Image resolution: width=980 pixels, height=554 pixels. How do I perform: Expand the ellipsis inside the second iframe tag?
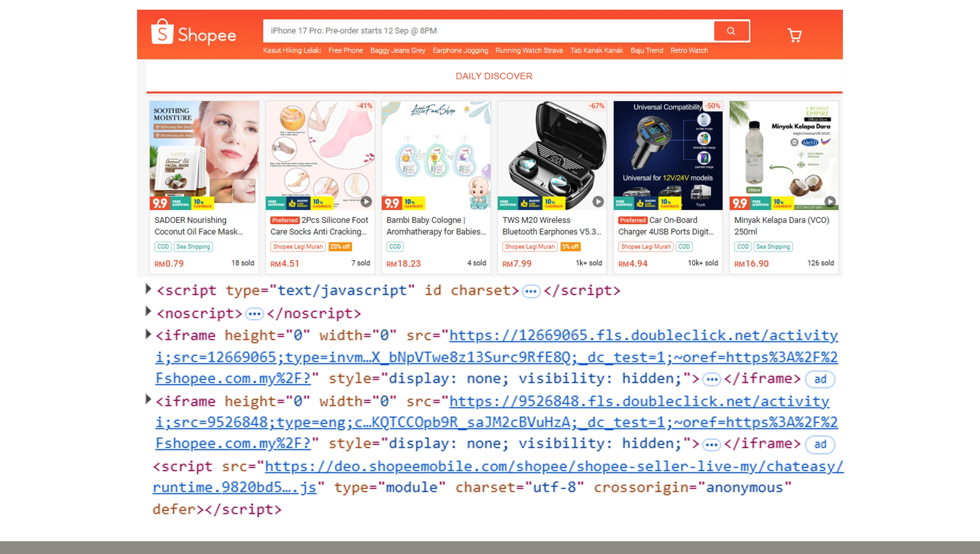[x=711, y=444]
